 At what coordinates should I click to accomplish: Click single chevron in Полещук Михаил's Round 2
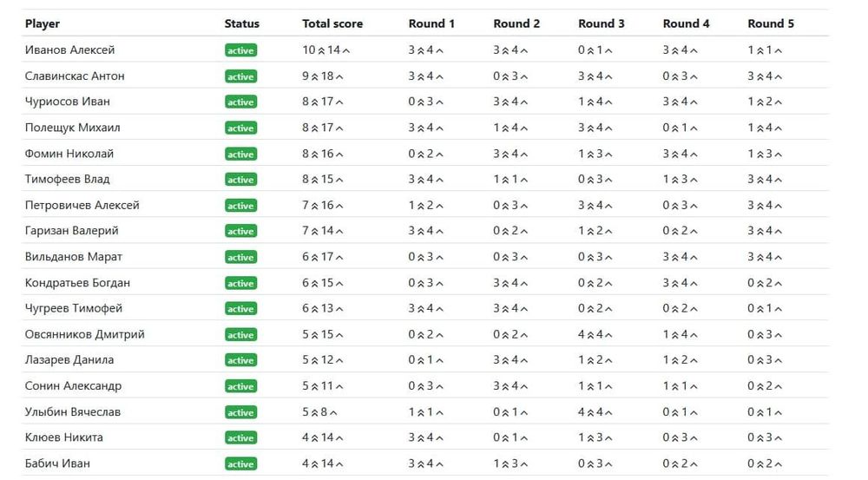(525, 128)
